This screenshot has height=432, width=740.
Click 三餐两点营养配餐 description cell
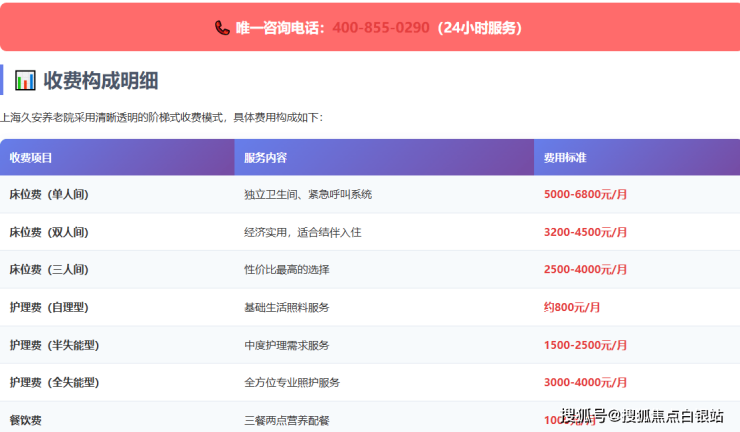coord(286,420)
